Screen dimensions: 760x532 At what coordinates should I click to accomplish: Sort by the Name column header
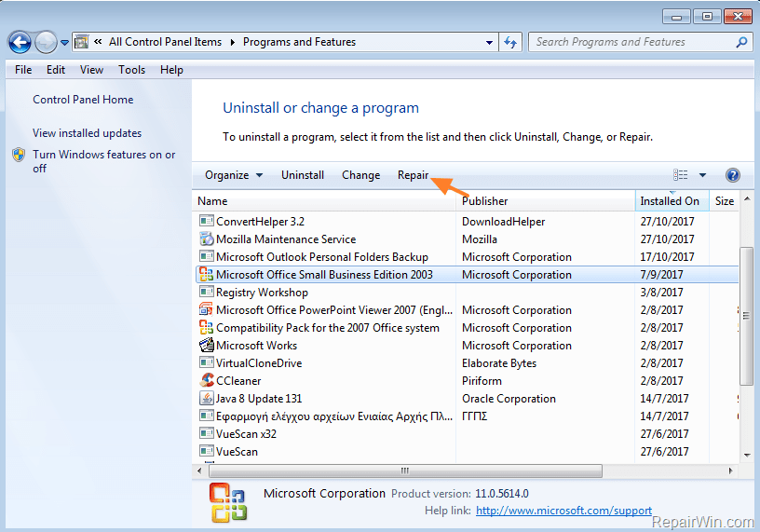click(324, 200)
